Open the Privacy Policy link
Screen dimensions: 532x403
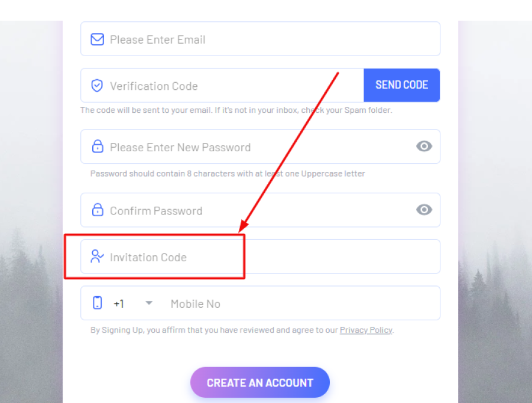(366, 330)
